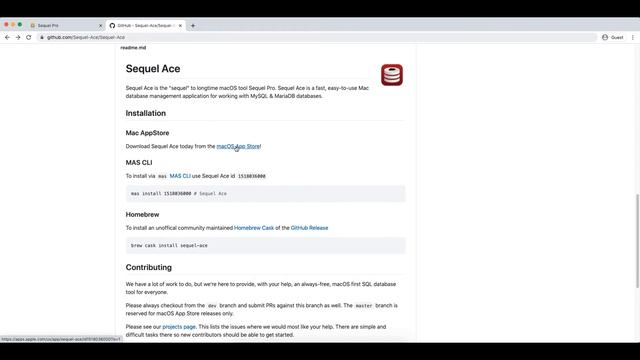
Task: Click the green fullscreen window button
Action: pyautogui.click(x=20, y=25)
